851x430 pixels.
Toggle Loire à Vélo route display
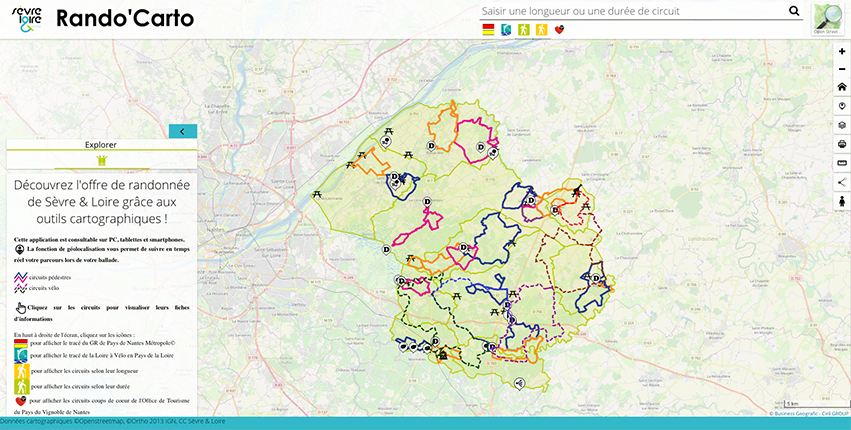506,30
